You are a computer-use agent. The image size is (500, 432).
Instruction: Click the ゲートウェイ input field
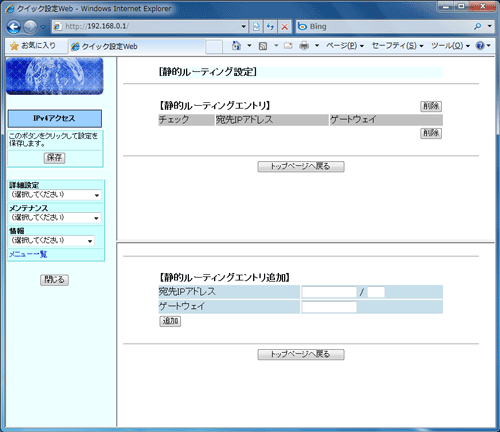pyautogui.click(x=329, y=307)
